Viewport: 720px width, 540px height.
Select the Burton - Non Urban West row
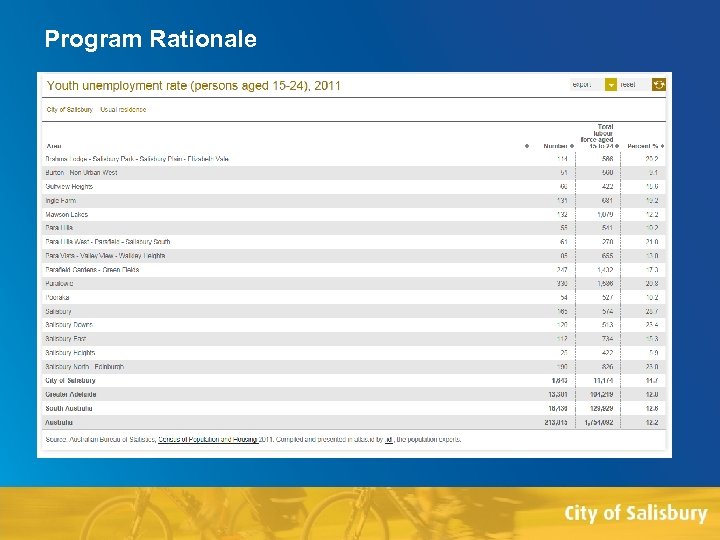click(x=354, y=173)
